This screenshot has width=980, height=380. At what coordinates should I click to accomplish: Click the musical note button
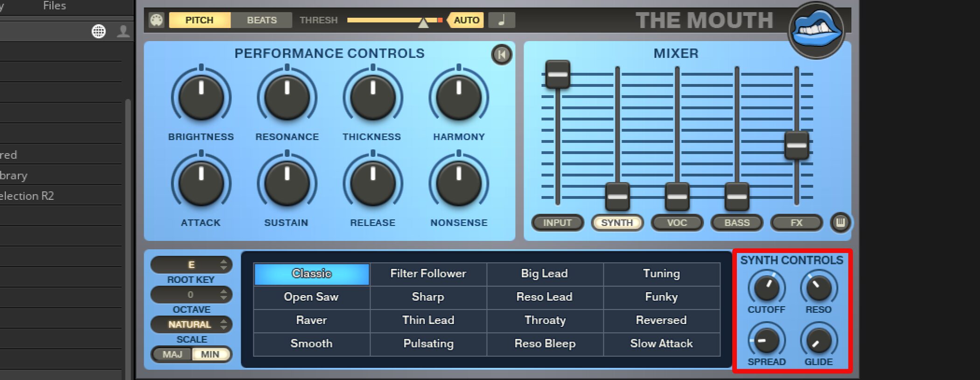(x=502, y=20)
